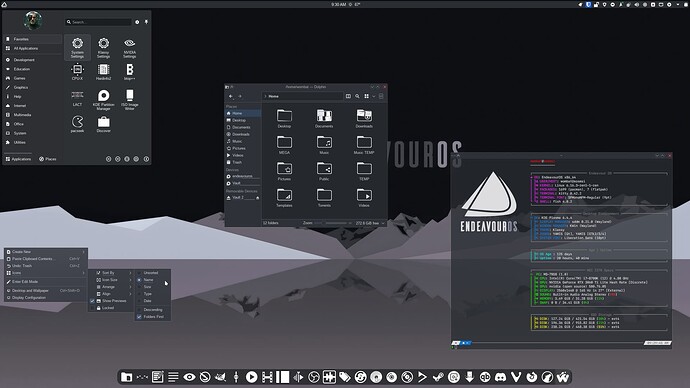Screen dimensions: 690x388
Task: Select the Torrents folder in Dolphin
Action: pyautogui.click(x=324, y=198)
